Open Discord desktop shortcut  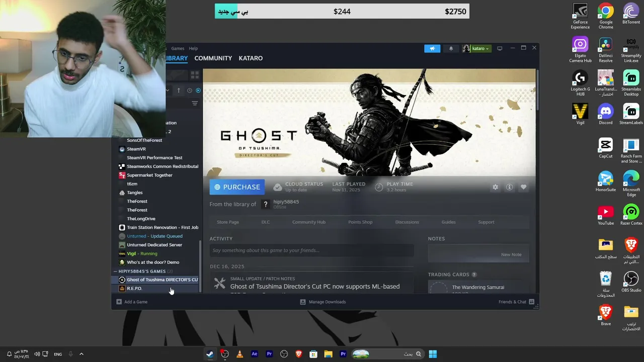[606, 114]
